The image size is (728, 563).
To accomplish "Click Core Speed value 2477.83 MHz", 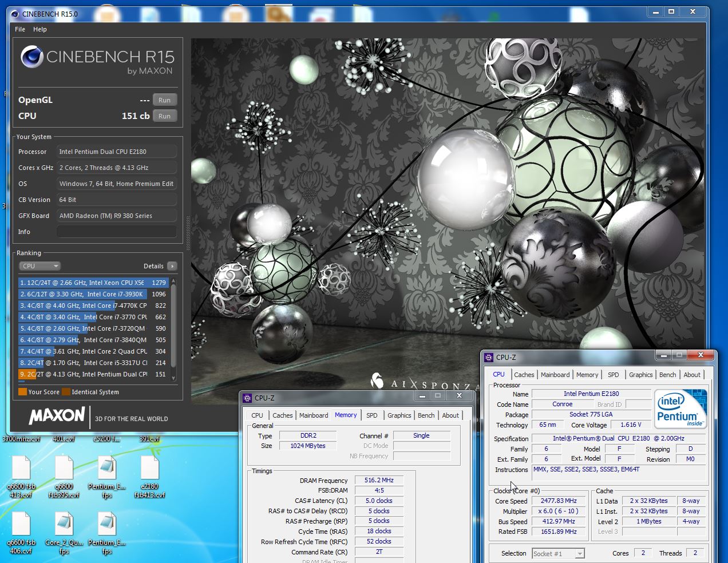I will pos(559,501).
